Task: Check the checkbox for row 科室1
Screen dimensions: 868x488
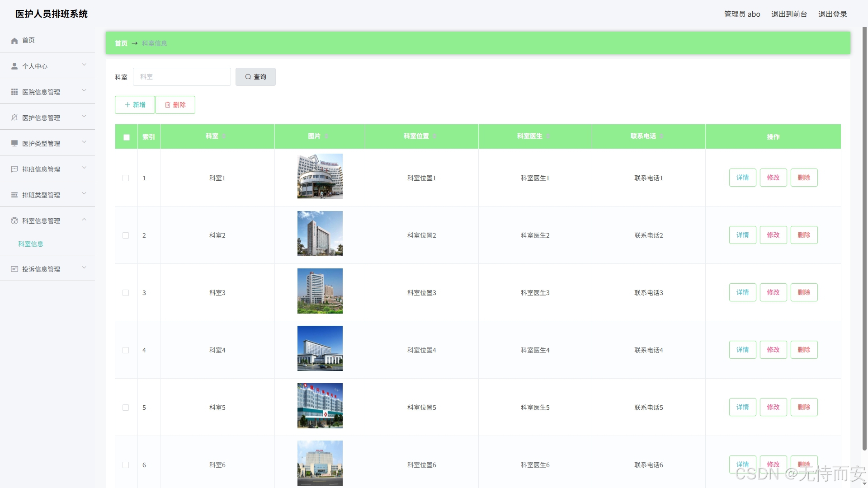Action: (126, 178)
